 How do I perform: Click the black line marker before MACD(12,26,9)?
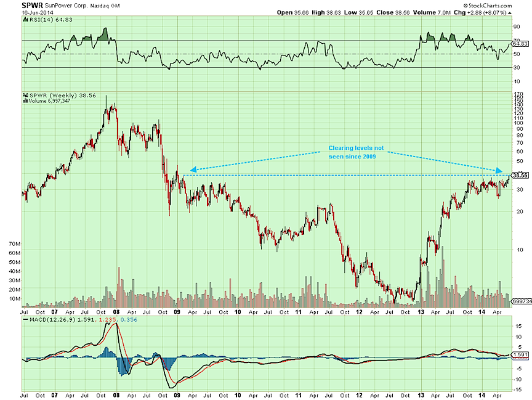[25, 319]
